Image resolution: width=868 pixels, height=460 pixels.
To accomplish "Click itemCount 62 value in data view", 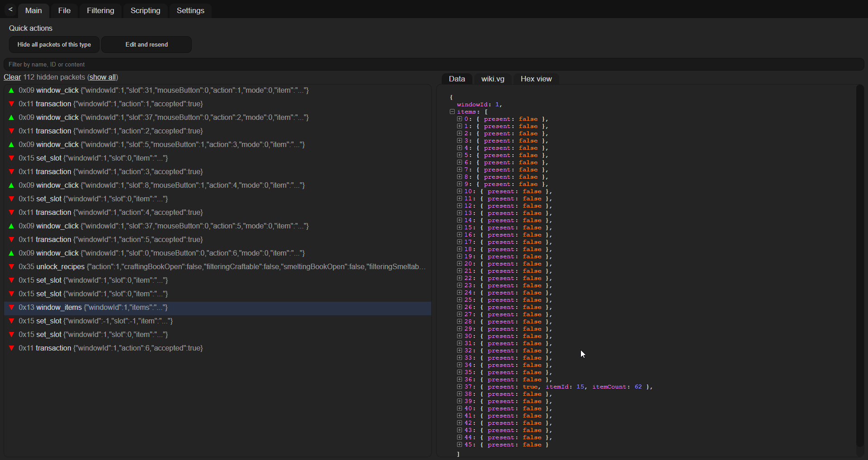I will (638, 387).
